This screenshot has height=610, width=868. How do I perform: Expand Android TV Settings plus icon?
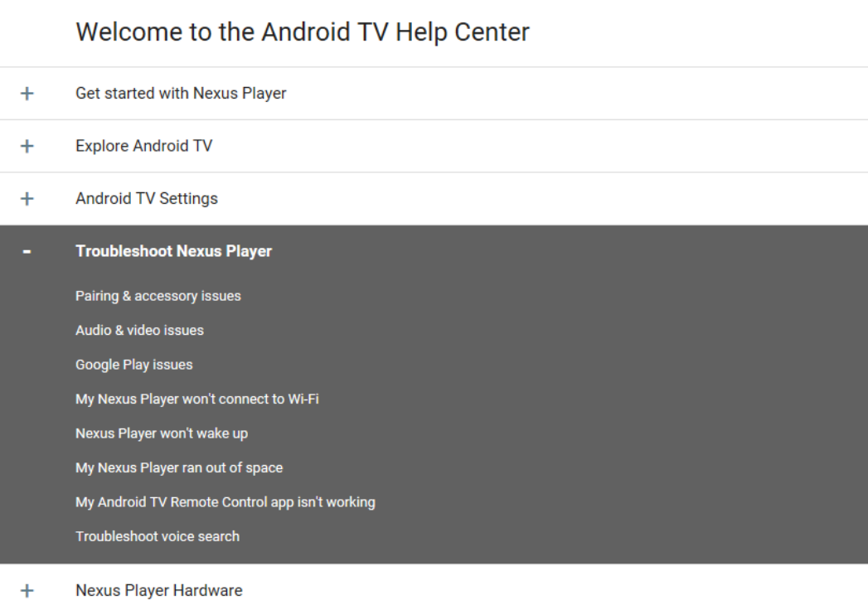tap(27, 199)
